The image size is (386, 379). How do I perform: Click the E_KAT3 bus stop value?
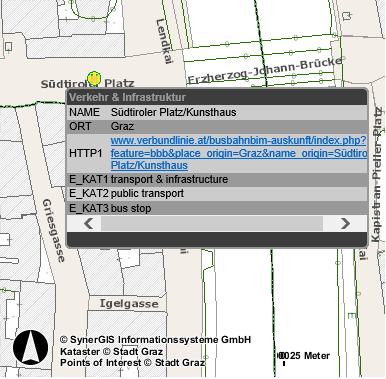131,208
